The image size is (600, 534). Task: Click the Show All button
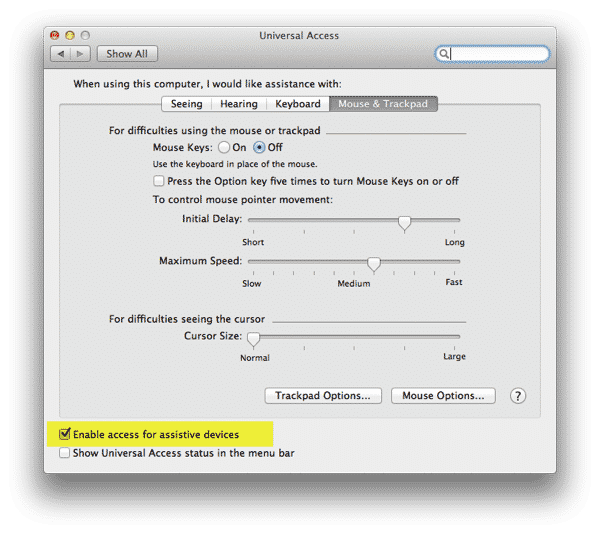click(x=127, y=54)
